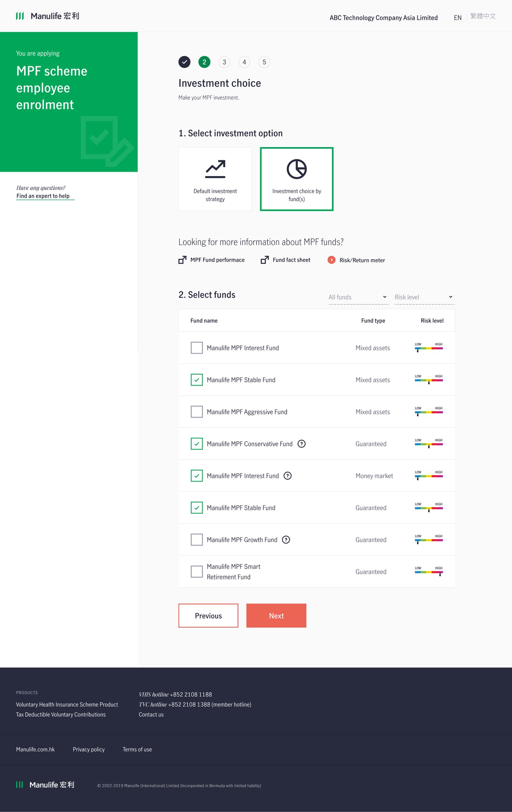Open the All funds filter dropdown
The height and width of the screenshot is (812, 512).
[358, 297]
